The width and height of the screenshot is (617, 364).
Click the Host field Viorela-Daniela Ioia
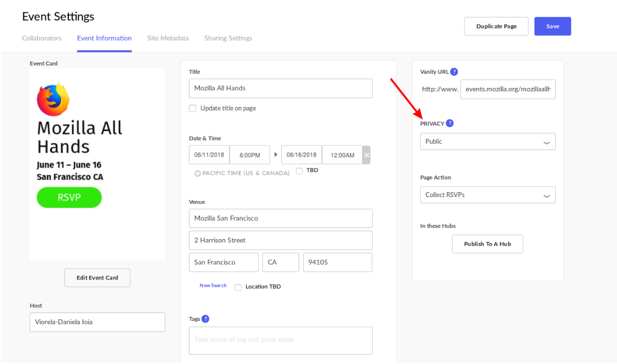tap(97, 322)
